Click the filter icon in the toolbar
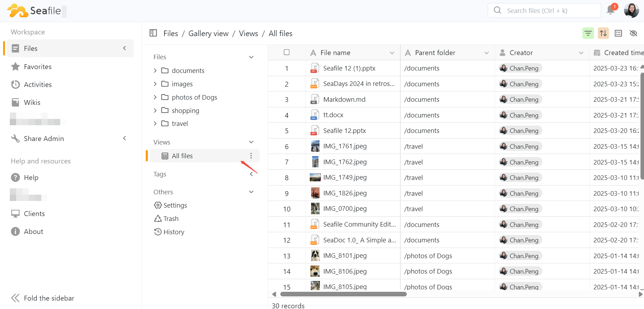Image resolution: width=644 pixels, height=309 pixels. (588, 33)
